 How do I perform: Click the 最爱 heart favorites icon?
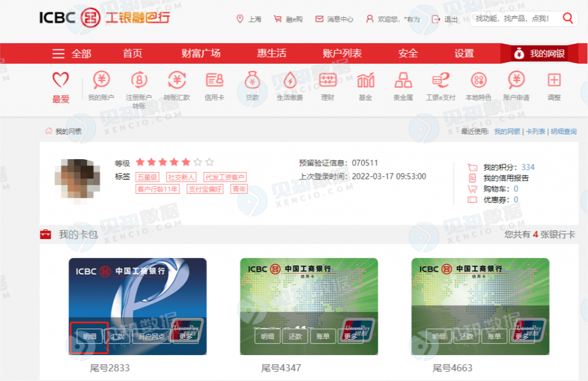pos(61,80)
